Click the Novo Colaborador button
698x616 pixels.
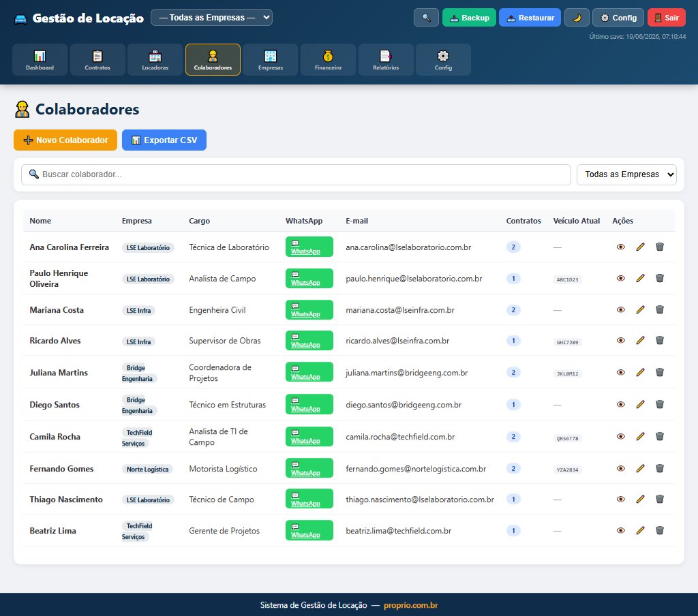coord(65,140)
